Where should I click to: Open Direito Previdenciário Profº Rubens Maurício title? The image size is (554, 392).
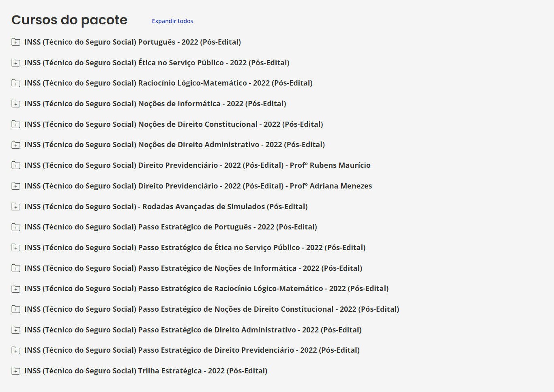point(198,165)
